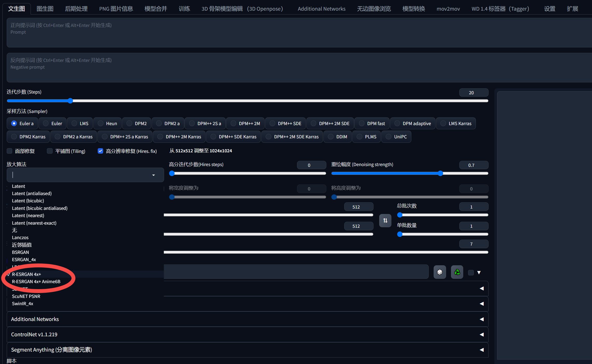Screen dimensions: 592x364
Task: Open the 无边图像浏览 tab
Action: pyautogui.click(x=374, y=9)
